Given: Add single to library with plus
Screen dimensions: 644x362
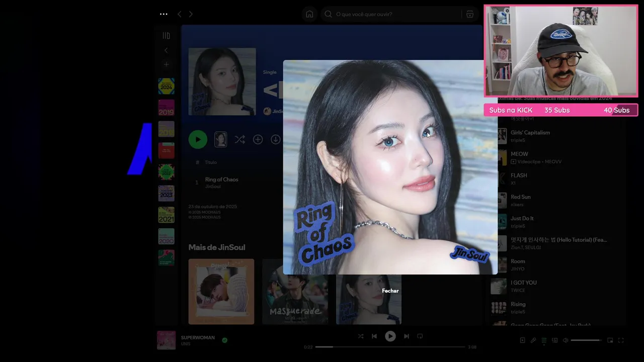Looking at the screenshot, I should pyautogui.click(x=258, y=140).
